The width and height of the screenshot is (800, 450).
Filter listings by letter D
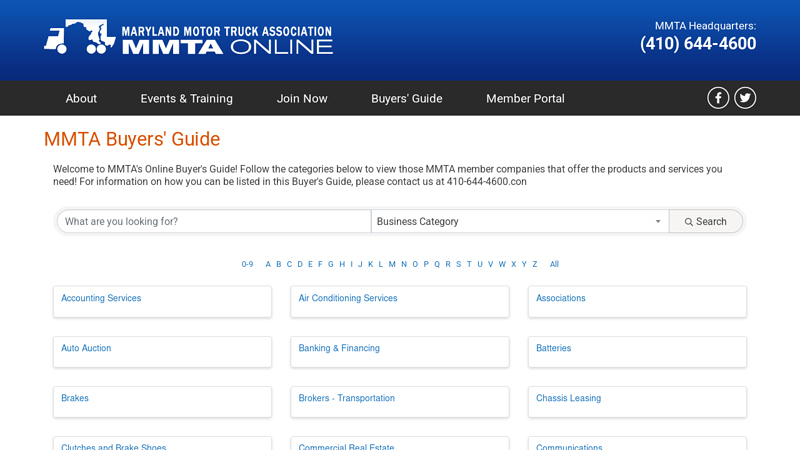pos(300,264)
